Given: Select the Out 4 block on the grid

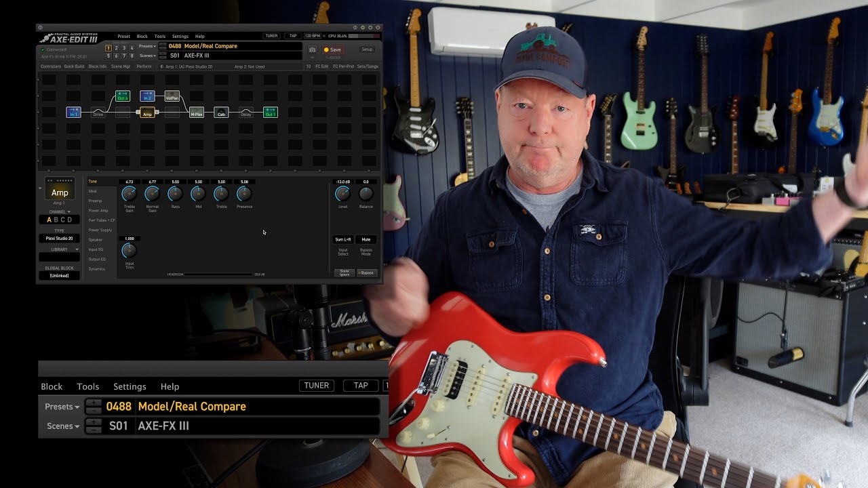Looking at the screenshot, I should (x=123, y=96).
